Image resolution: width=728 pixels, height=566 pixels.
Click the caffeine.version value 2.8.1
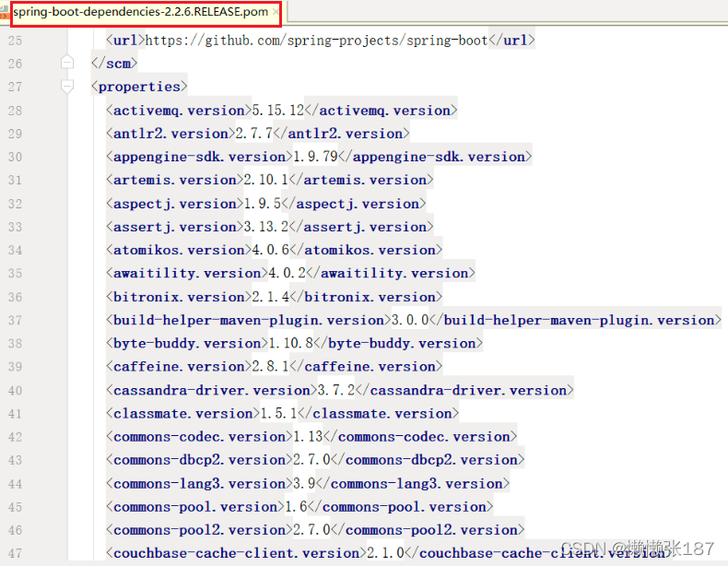pos(271,366)
